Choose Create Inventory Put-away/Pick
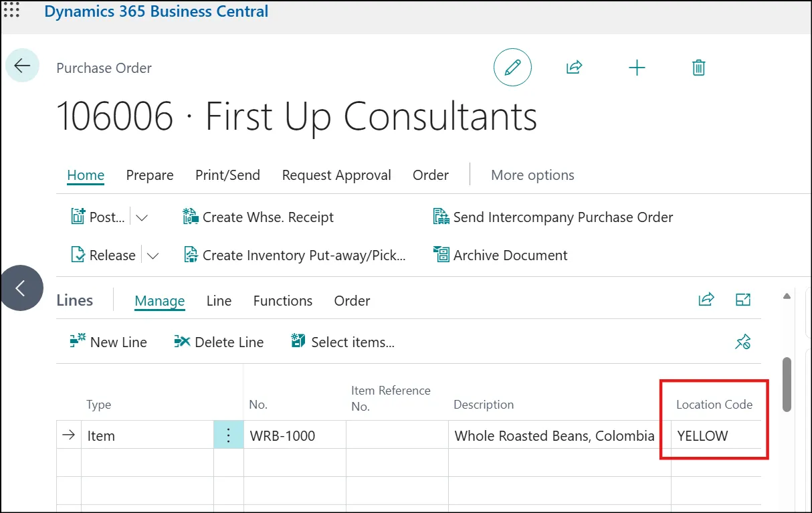The width and height of the screenshot is (812, 513). (295, 255)
